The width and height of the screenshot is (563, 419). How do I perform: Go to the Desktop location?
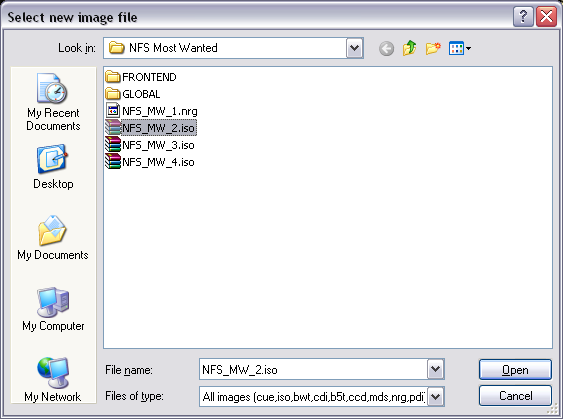53,167
